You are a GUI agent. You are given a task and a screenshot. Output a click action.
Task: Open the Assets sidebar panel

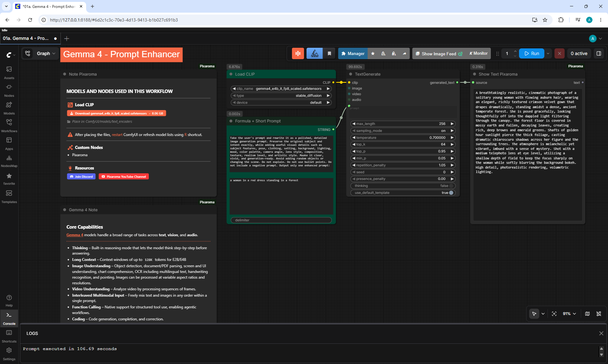9,72
